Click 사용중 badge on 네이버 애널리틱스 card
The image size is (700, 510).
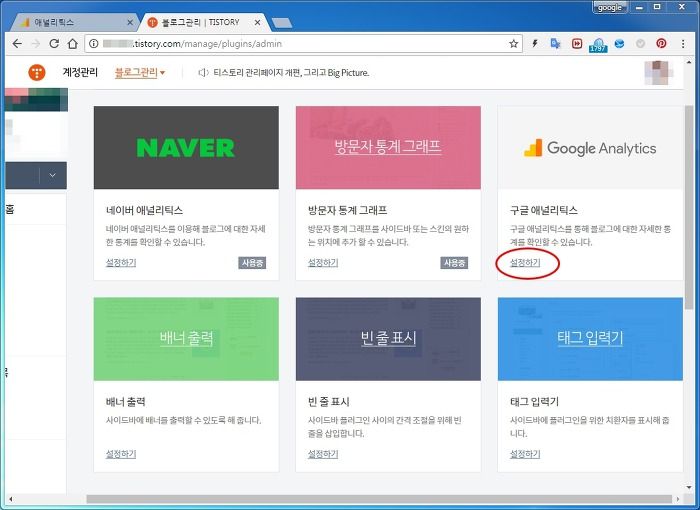pos(252,263)
